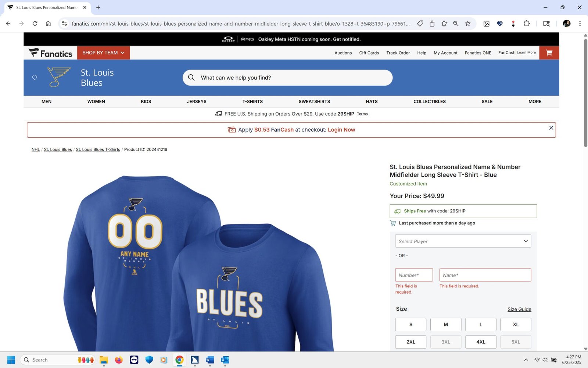Open the T-SHIRTS category menu
This screenshot has height=368, width=588.
[252, 102]
